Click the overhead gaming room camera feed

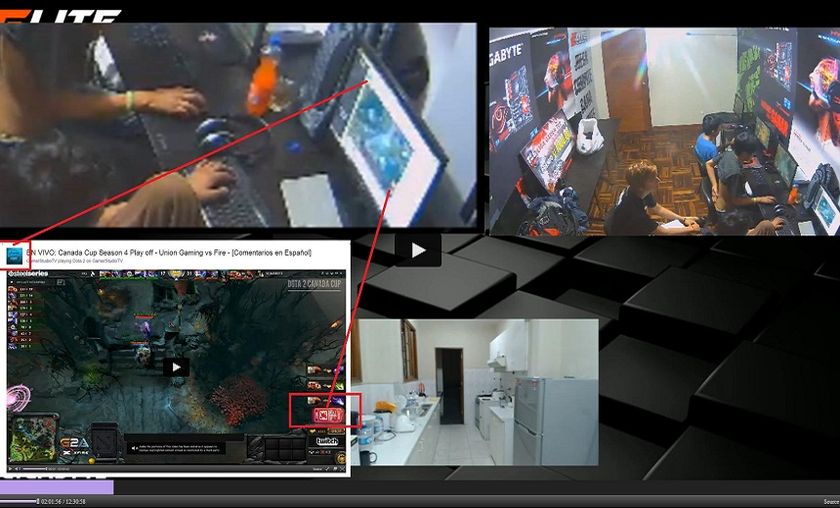click(x=664, y=131)
